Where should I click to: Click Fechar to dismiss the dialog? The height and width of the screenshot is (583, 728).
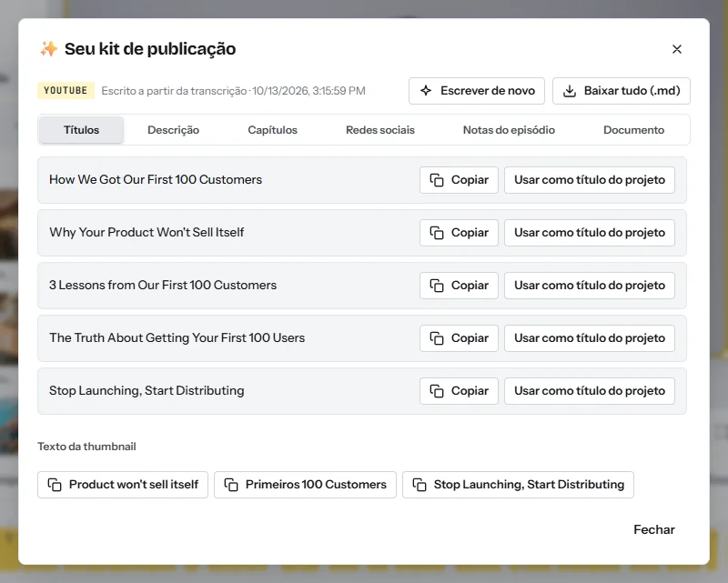click(x=653, y=529)
